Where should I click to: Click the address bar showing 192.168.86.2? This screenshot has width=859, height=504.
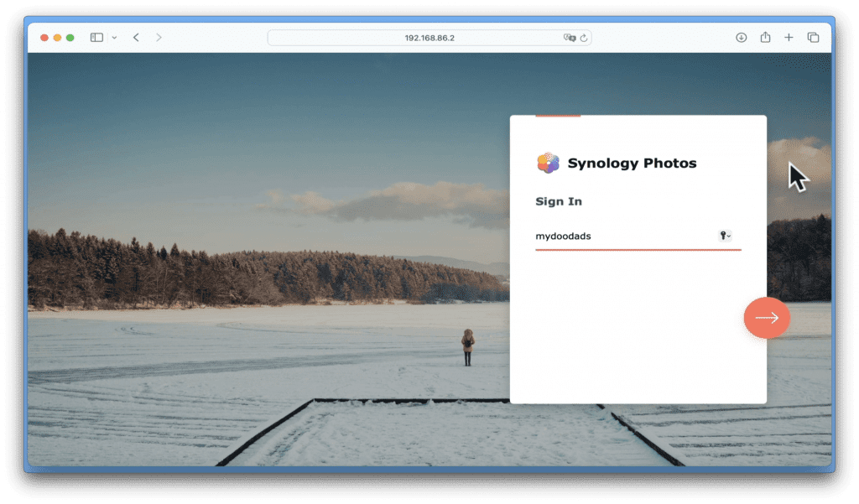click(x=429, y=38)
